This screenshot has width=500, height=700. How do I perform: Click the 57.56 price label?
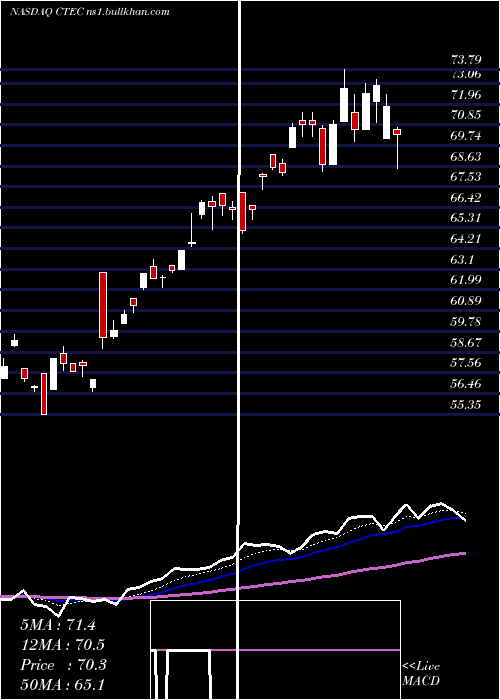click(467, 363)
